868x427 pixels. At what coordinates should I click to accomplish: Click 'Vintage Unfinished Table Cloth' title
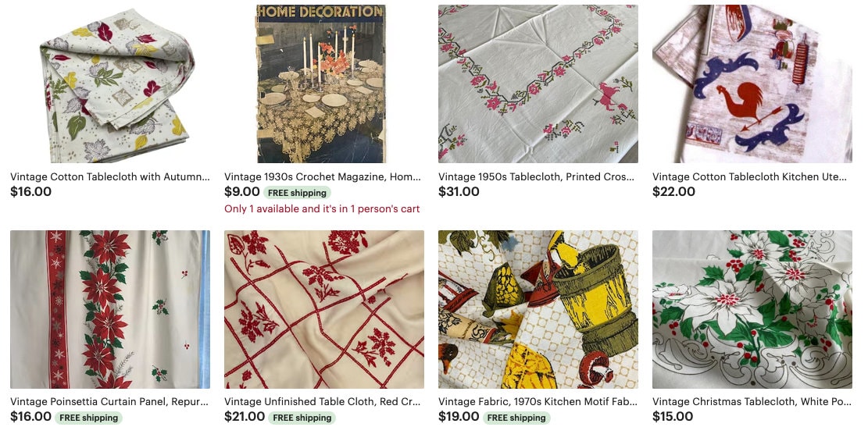323,401
